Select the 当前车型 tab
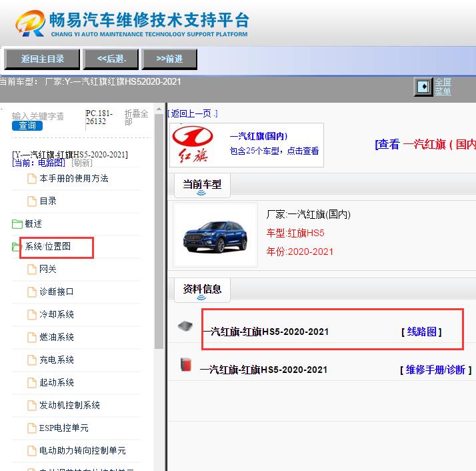This screenshot has height=471, width=476. point(202,185)
